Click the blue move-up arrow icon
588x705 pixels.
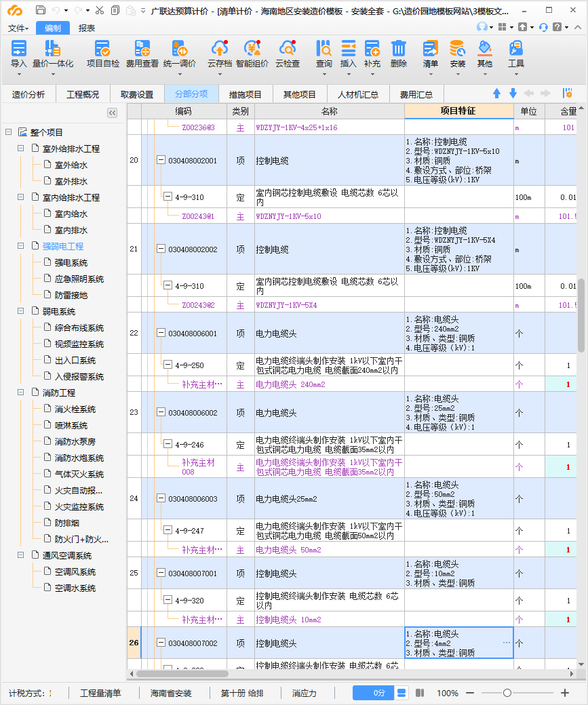tap(496, 94)
